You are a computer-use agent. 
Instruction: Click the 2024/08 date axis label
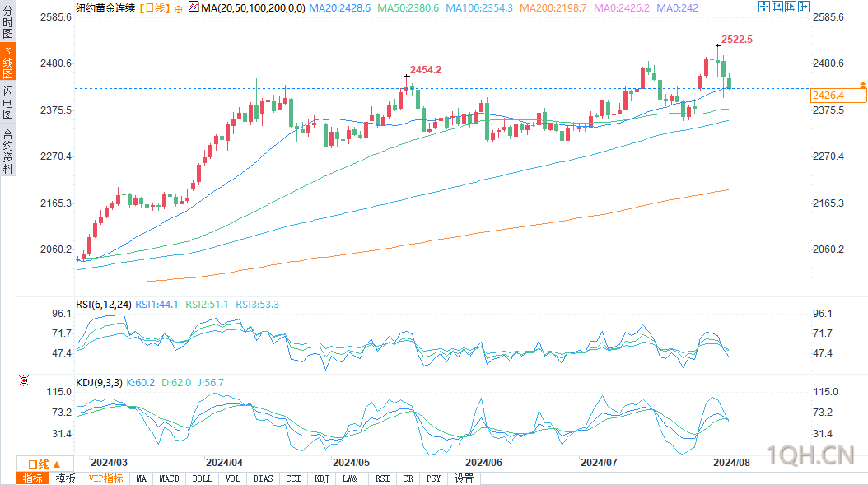coord(731,462)
